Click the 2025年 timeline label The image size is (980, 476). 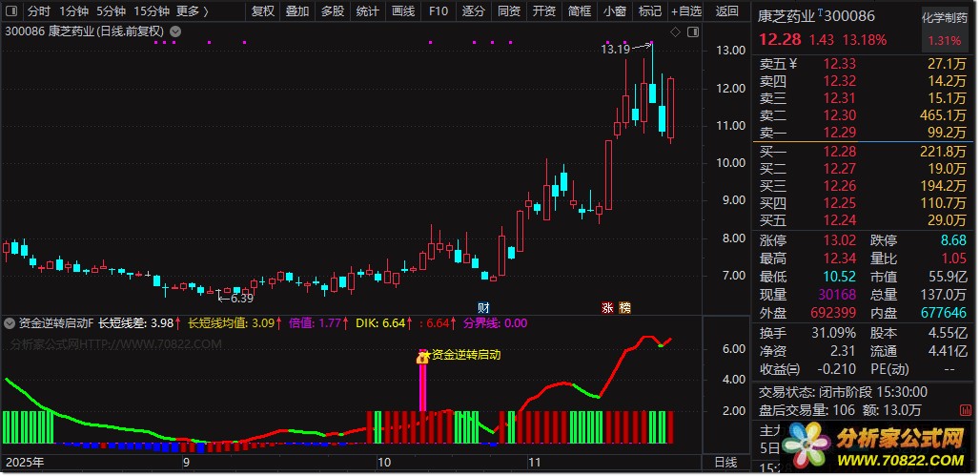click(x=25, y=463)
